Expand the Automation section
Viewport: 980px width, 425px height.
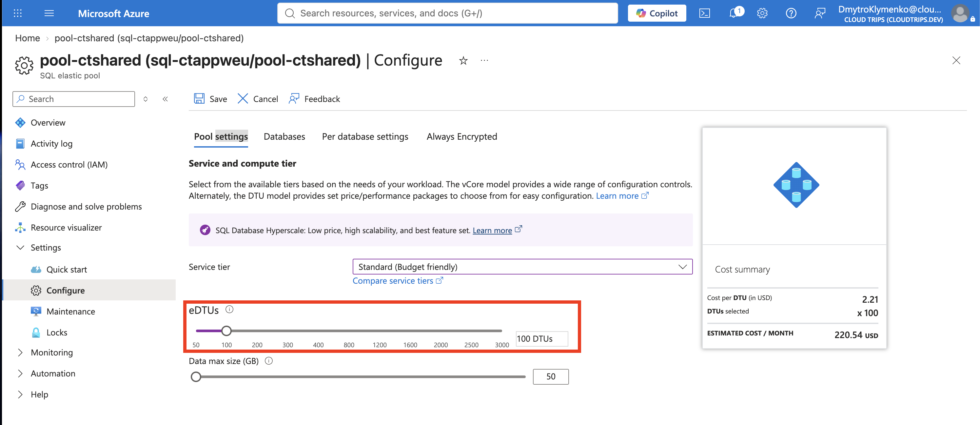[x=20, y=373]
